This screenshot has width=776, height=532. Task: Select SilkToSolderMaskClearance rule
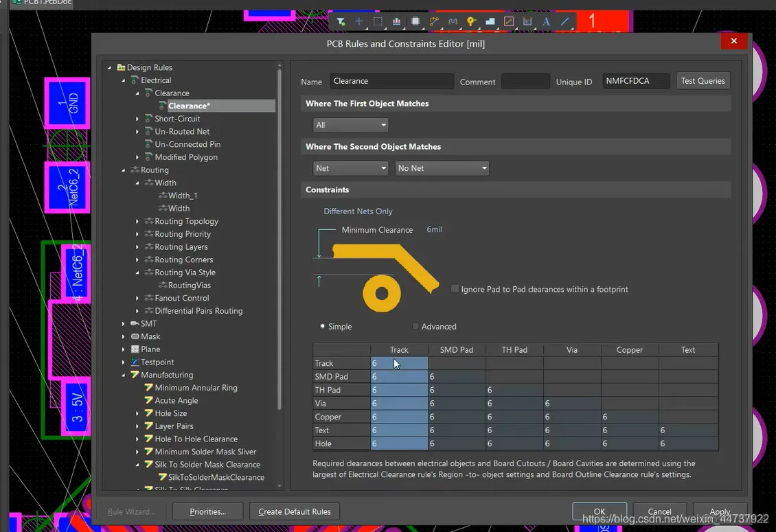pos(216,477)
